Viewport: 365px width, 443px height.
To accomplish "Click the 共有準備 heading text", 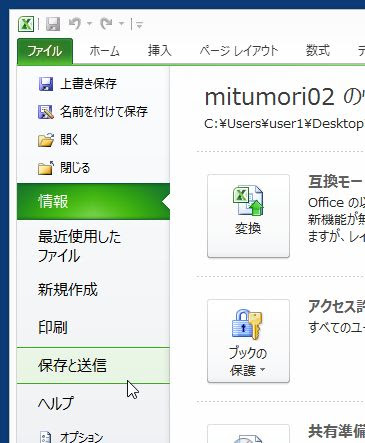I will [336, 431].
